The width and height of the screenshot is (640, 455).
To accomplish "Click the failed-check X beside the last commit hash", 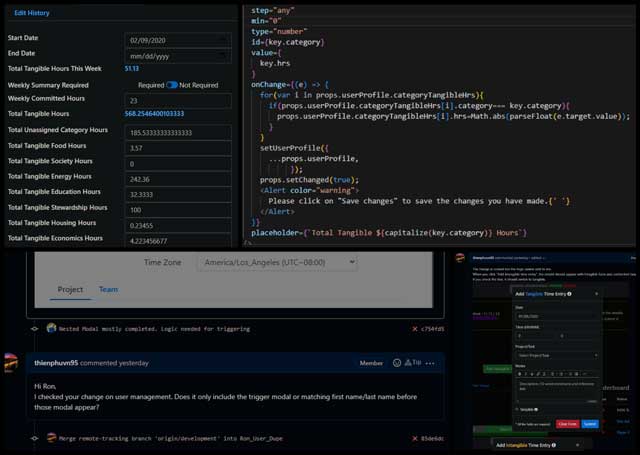I will coord(415,439).
